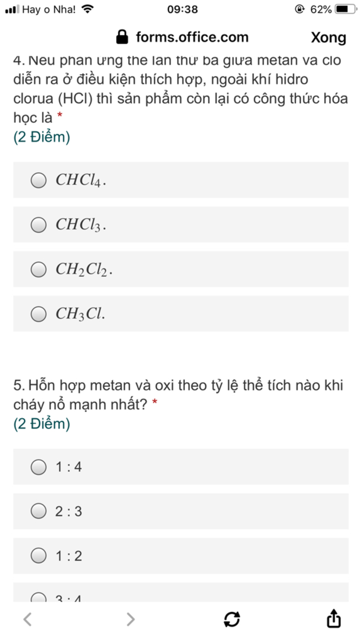The height and width of the screenshot is (644, 362).
Task: Choose CH2Cl2 as the answer
Action: [x=181, y=269]
